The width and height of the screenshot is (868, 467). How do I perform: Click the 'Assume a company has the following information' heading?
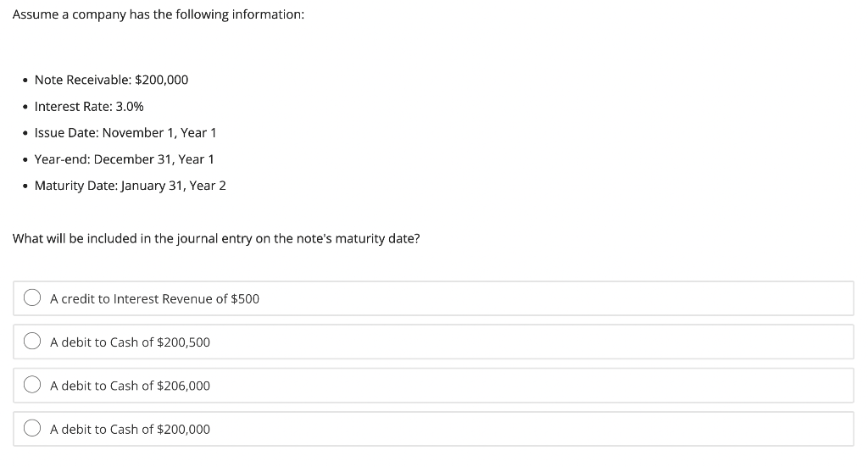[159, 15]
